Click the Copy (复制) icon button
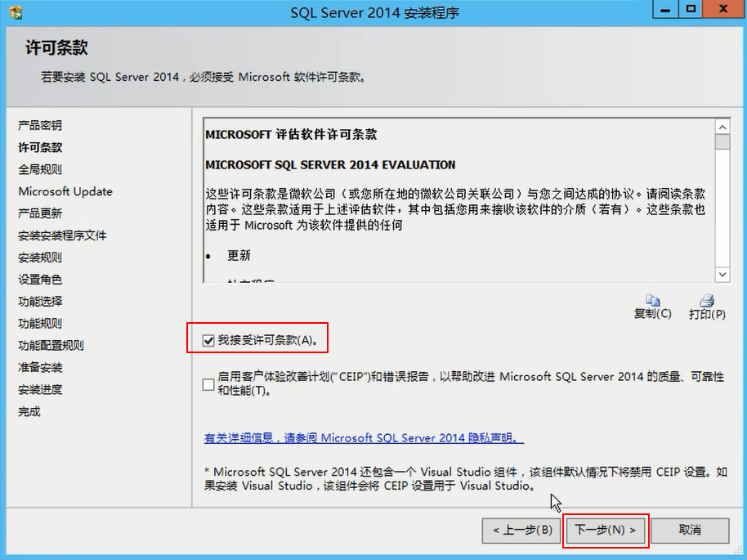Image resolution: width=747 pixels, height=560 pixels. [653, 307]
